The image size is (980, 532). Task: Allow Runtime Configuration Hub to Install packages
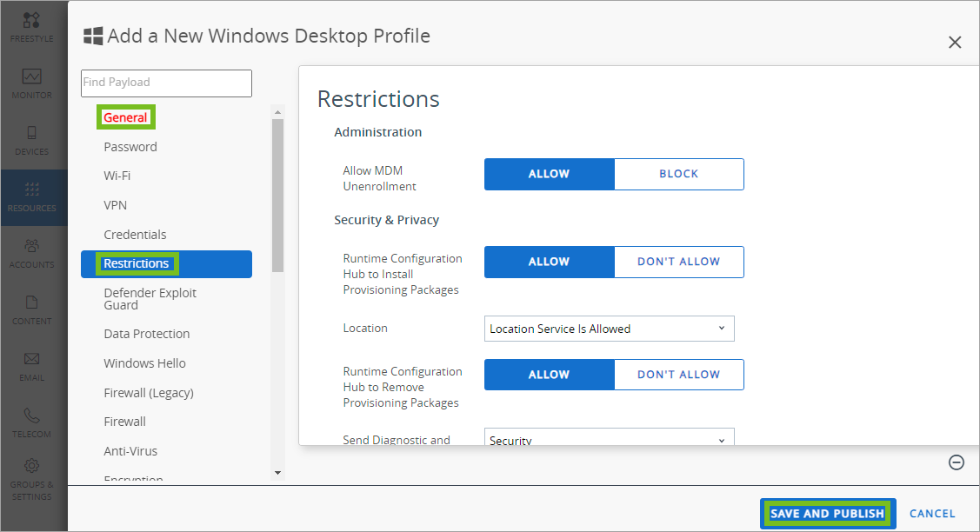click(549, 262)
